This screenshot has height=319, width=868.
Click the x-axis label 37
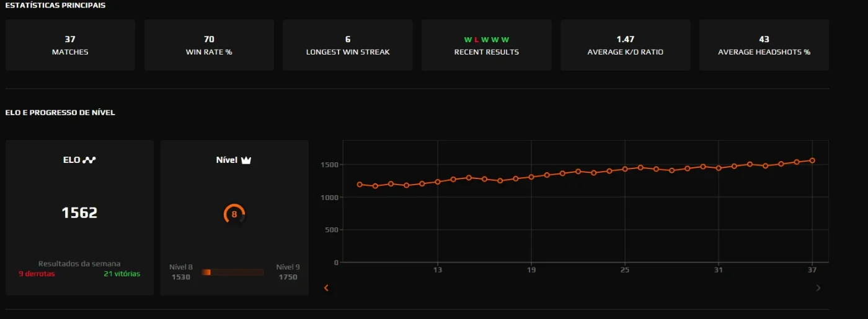point(812,270)
